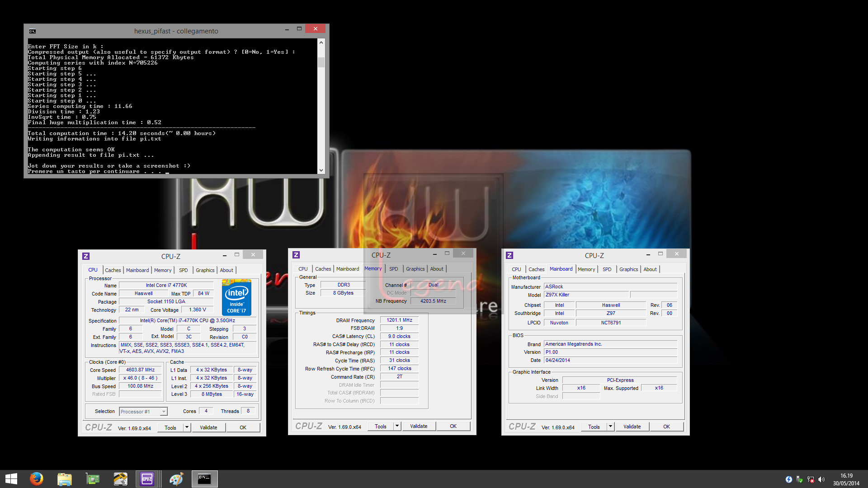Switch to Mainboard tab in left CPU-Z

[x=137, y=270]
